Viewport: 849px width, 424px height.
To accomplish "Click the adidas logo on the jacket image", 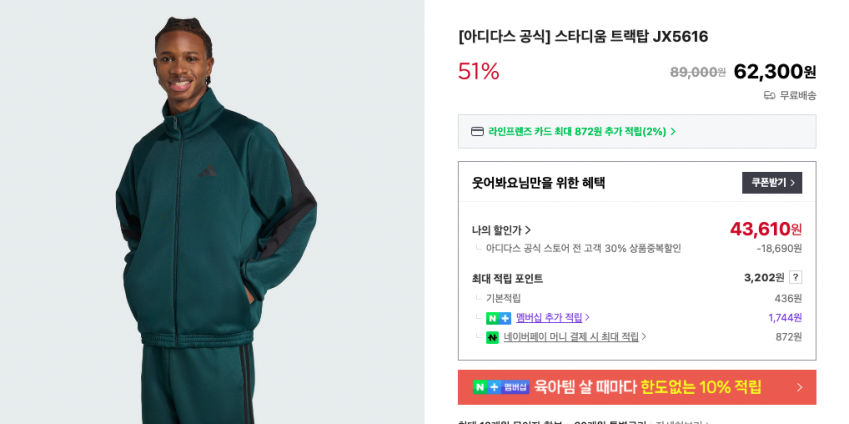I will click(x=207, y=171).
